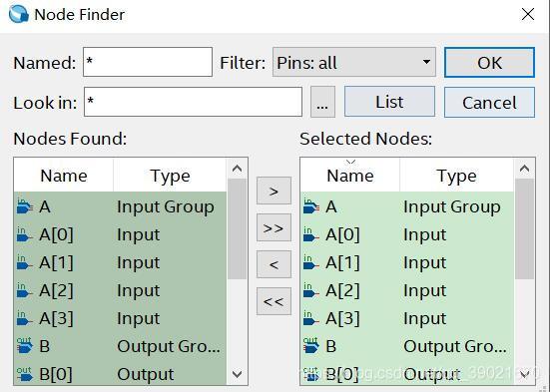Click input pin icon for A[1] in Nodes Found
This screenshot has width=550, height=392.
[x=24, y=262]
